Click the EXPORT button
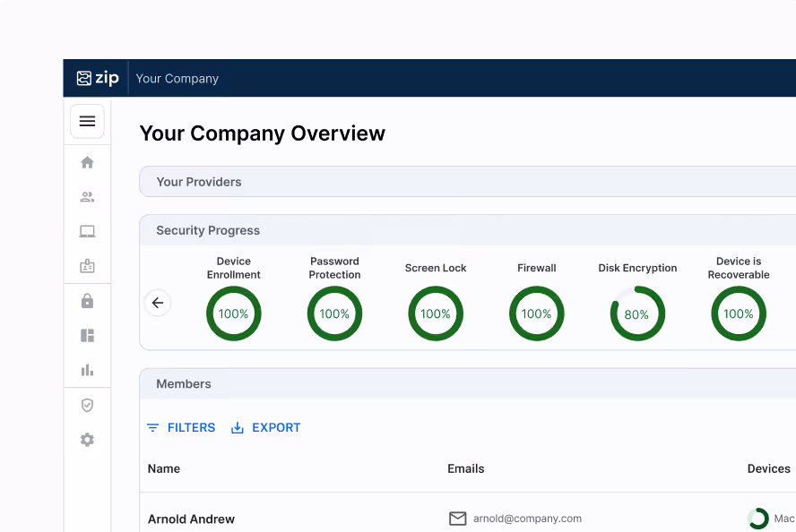This screenshot has height=532, width=796. [x=265, y=427]
